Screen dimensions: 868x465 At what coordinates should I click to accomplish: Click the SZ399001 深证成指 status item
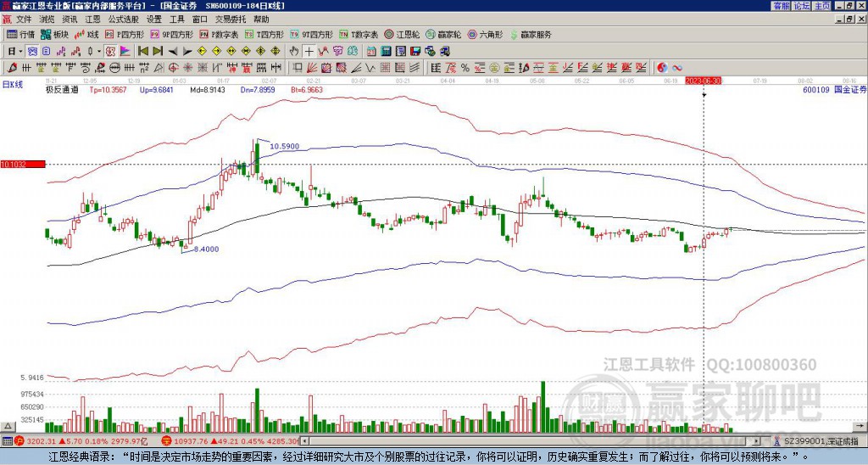821,441
